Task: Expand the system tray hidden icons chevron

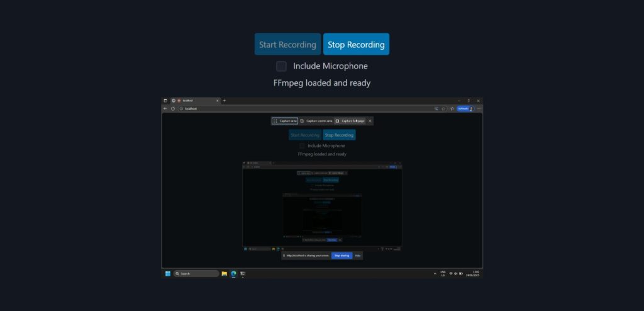Action: click(435, 274)
